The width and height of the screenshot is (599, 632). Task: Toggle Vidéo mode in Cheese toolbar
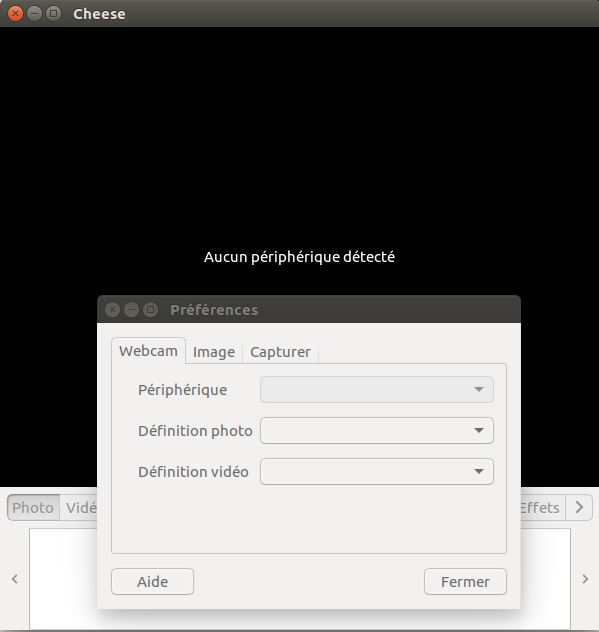[79, 507]
